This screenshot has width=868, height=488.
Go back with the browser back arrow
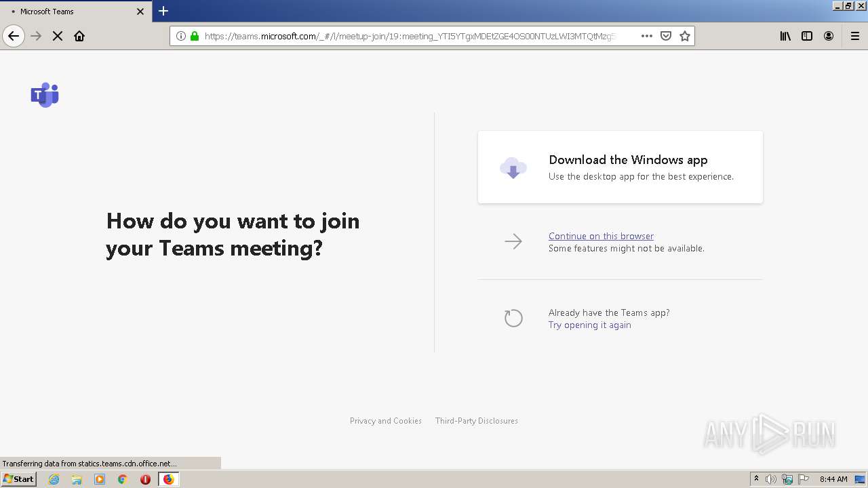click(14, 36)
